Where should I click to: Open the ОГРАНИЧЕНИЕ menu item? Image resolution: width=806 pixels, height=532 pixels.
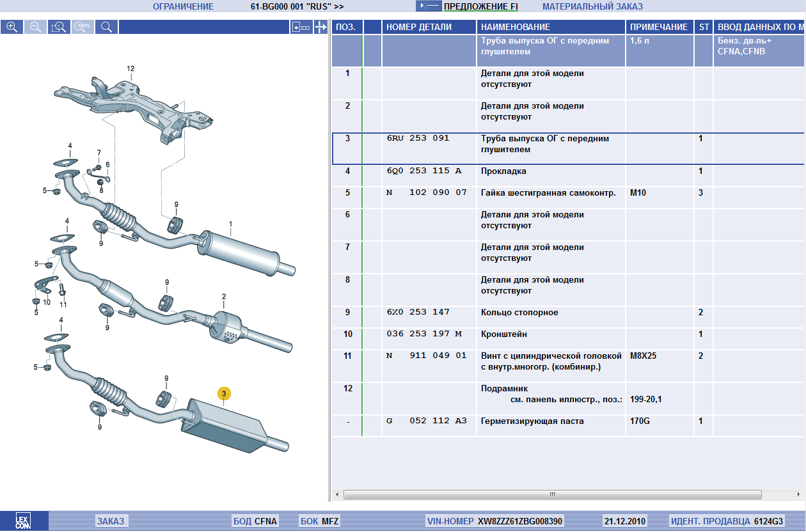click(x=183, y=7)
